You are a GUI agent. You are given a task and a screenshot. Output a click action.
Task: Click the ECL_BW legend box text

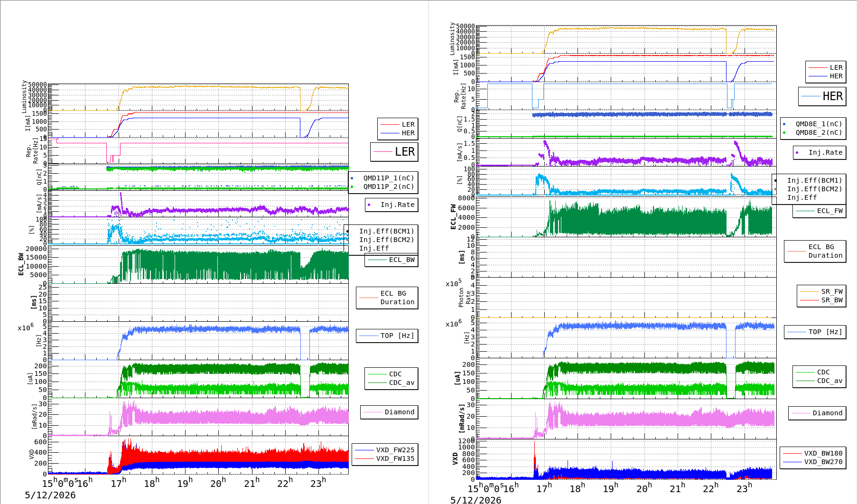tap(402, 260)
